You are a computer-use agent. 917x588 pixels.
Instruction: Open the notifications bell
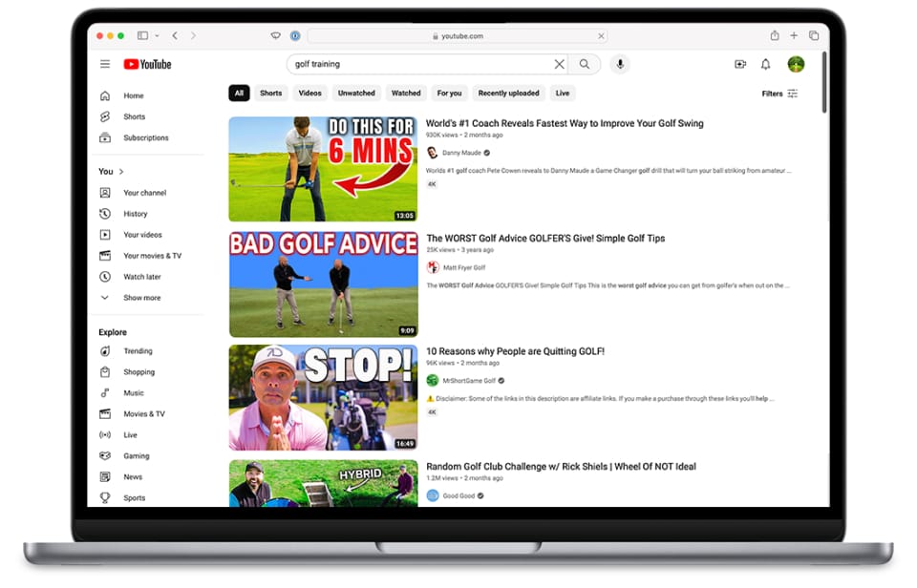pyautogui.click(x=765, y=64)
